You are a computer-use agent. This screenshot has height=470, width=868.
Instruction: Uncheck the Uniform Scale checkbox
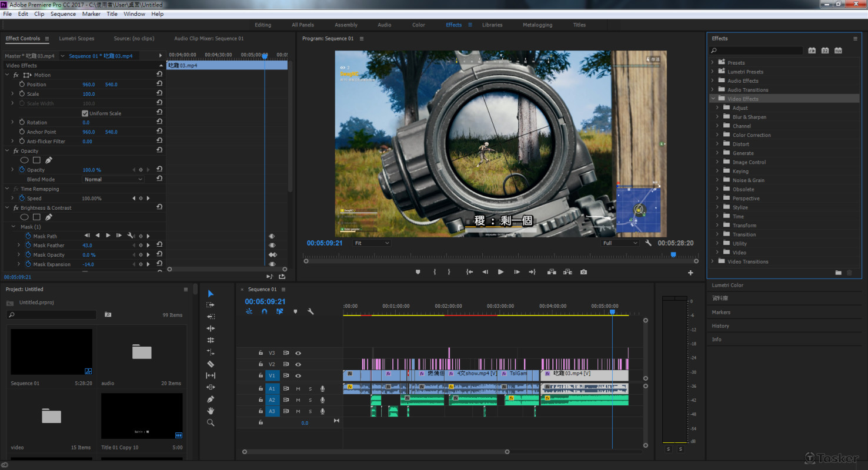click(x=85, y=113)
